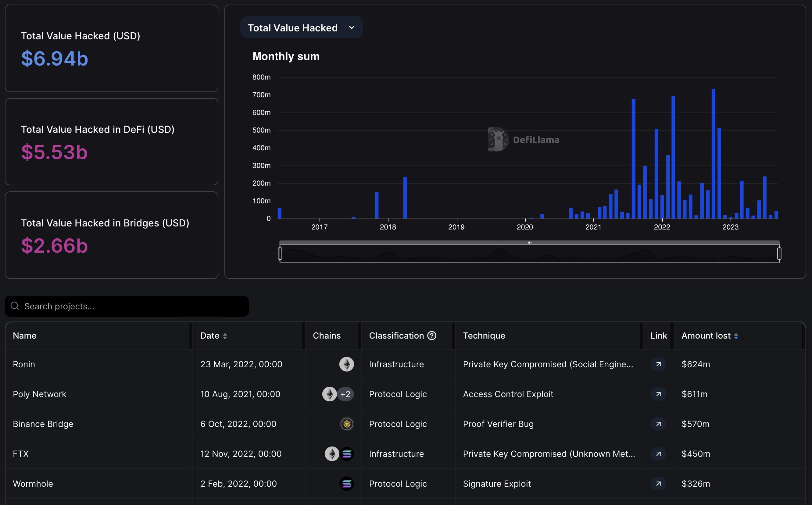Click the Technique column header
The height and width of the screenshot is (505, 812).
click(x=484, y=336)
